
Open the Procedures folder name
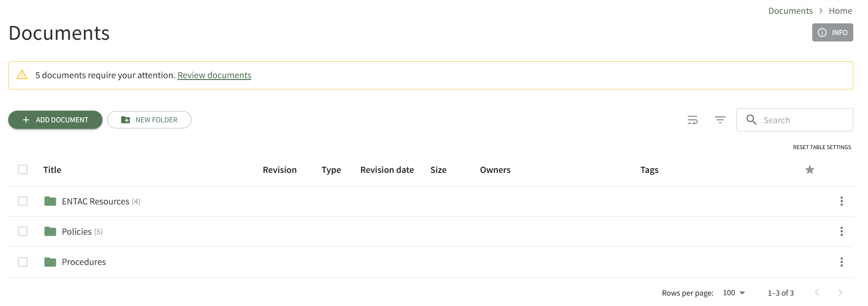(x=83, y=262)
